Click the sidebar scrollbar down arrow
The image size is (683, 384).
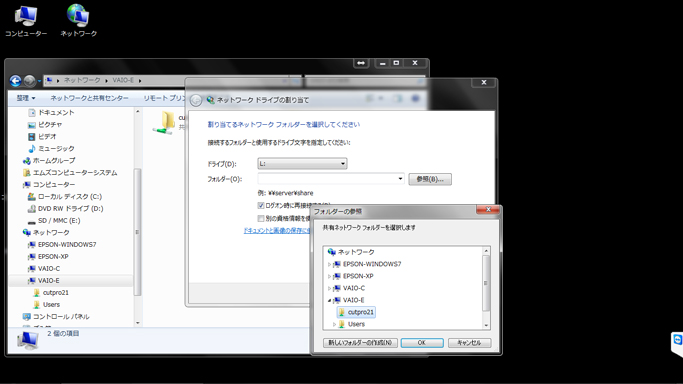138,323
